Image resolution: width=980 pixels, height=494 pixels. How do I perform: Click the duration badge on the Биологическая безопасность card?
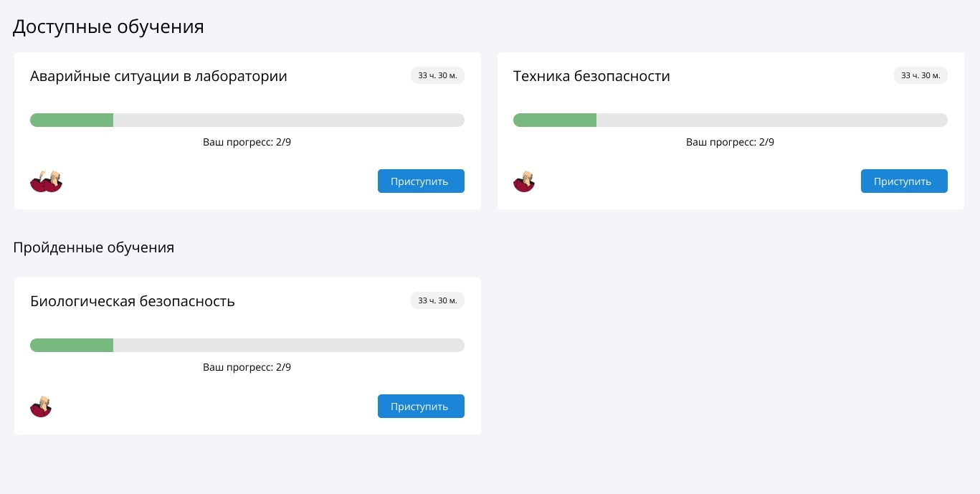(437, 300)
